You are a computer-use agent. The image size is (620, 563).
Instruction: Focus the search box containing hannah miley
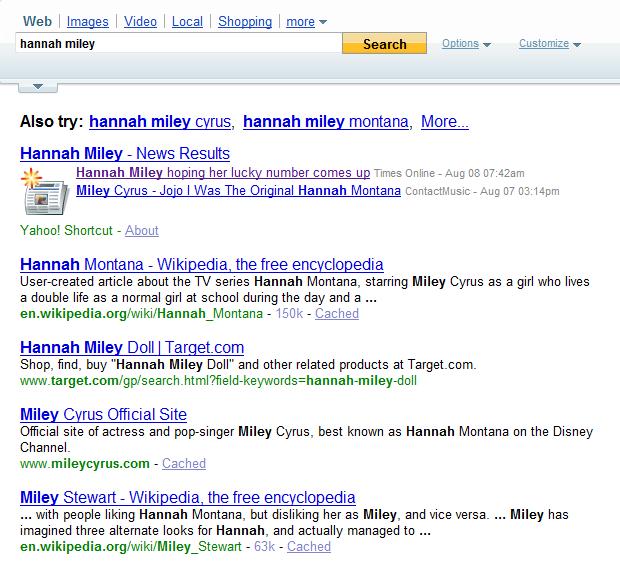click(x=178, y=43)
